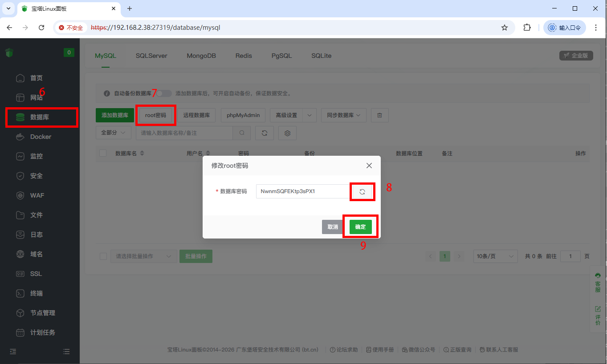Close the 修改root密码 dialog with X
607x364 pixels.
click(x=369, y=166)
